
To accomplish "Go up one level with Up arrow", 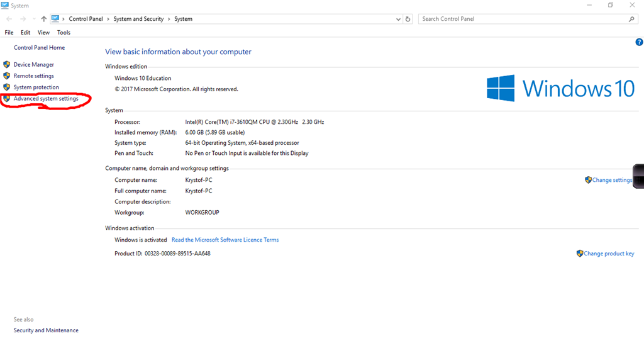I will click(43, 19).
